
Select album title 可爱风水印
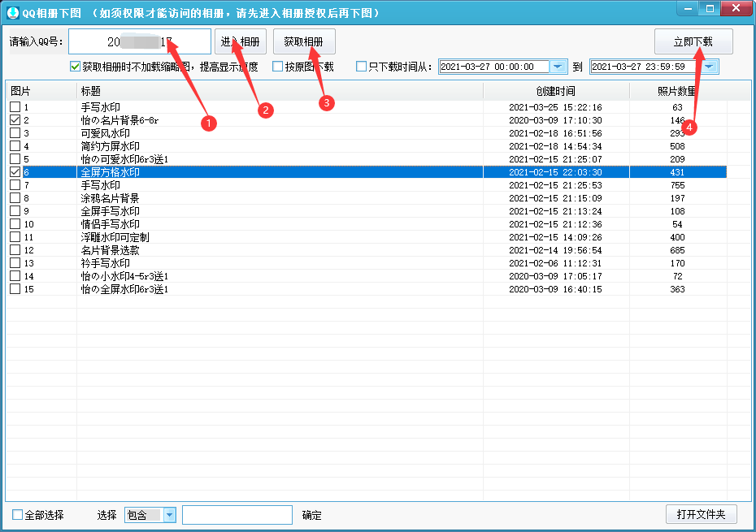pos(105,133)
